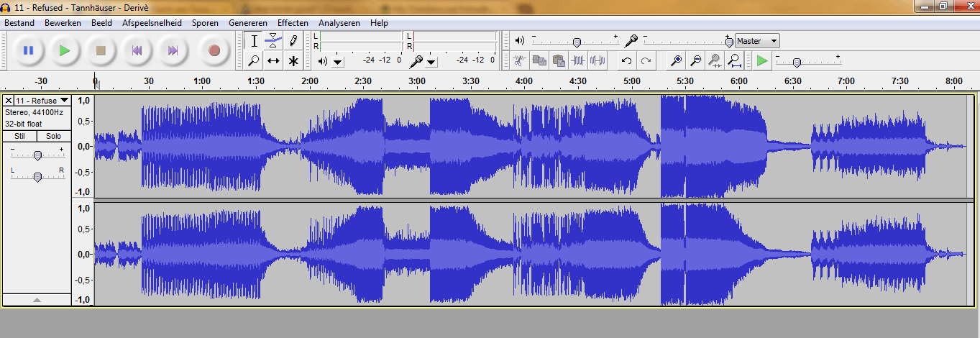Select the Envelope tool
Viewport: 980px width, 338px height.
(273, 41)
